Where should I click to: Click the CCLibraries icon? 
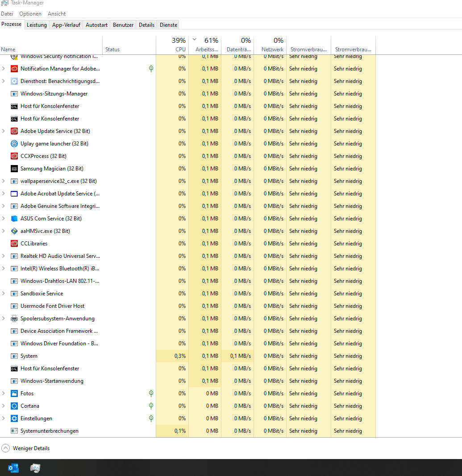[x=14, y=244]
